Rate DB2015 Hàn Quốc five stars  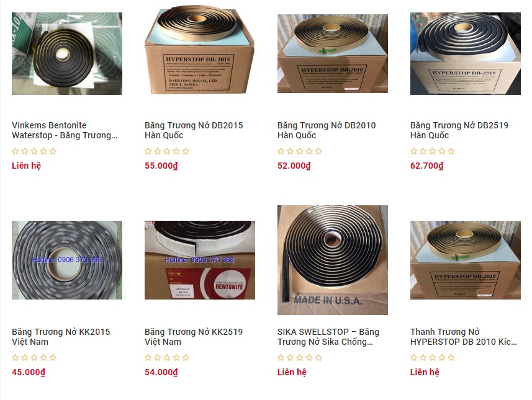pyautogui.click(x=185, y=151)
